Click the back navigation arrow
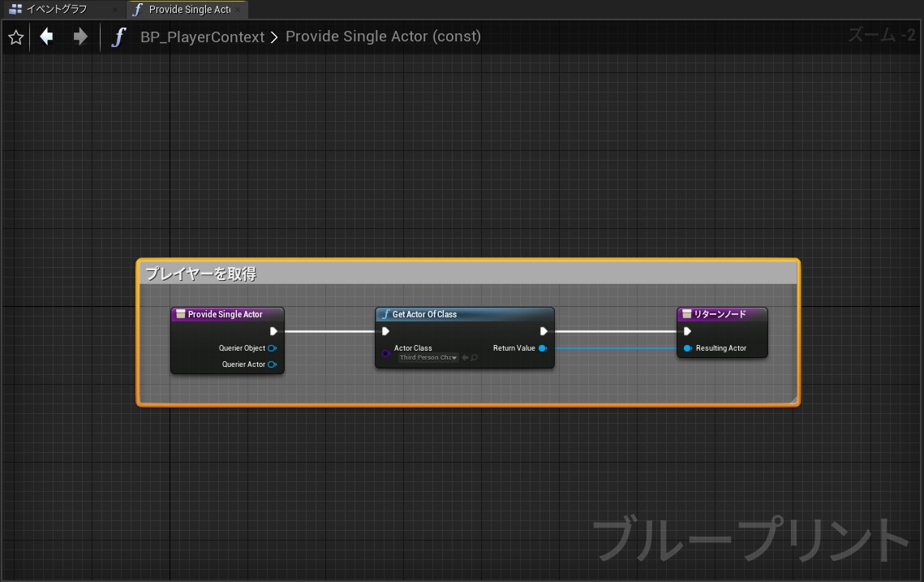This screenshot has width=924, height=582. (x=46, y=37)
